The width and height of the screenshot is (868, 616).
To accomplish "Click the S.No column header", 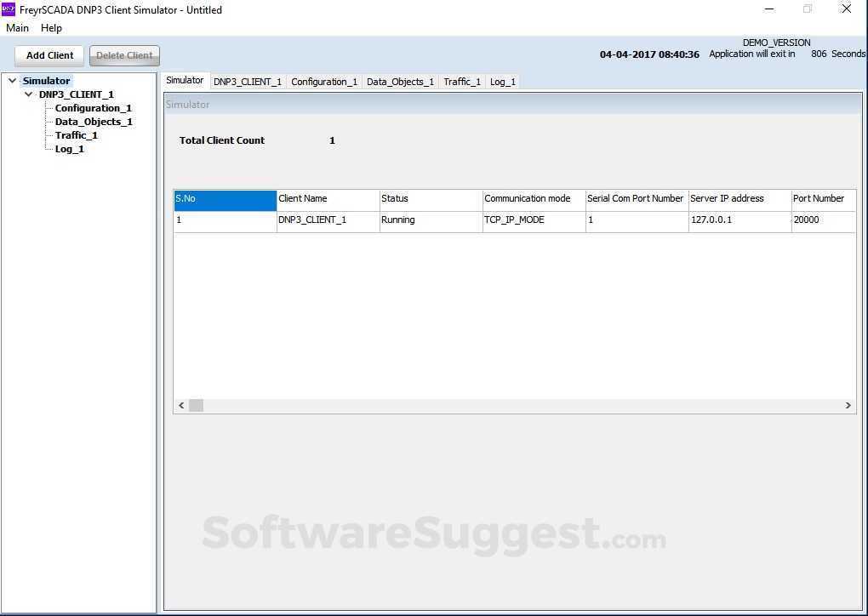I will click(224, 198).
